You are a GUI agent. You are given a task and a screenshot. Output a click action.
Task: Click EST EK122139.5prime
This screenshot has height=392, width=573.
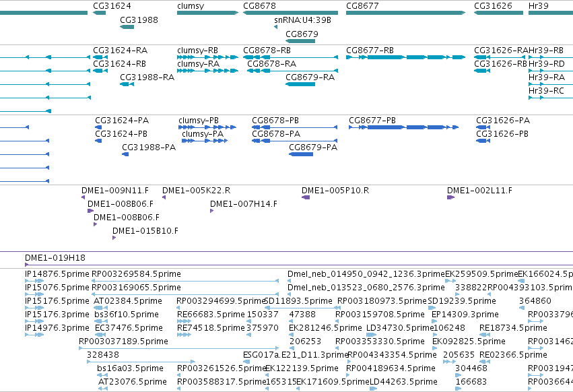[x=267, y=375]
